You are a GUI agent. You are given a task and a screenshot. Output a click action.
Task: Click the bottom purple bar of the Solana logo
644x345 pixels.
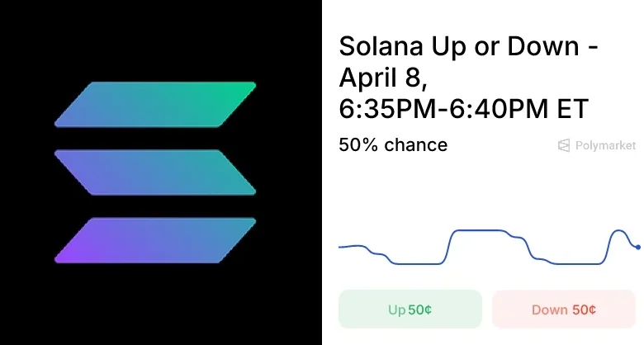[155, 239]
